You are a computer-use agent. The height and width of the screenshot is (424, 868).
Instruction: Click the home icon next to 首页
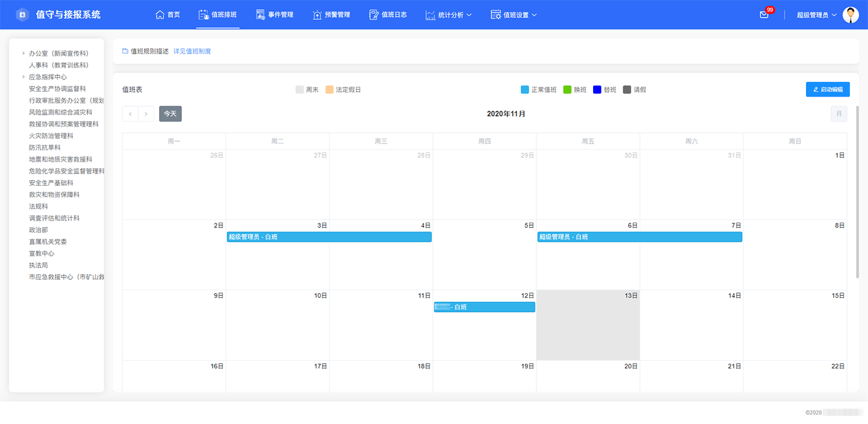pyautogui.click(x=160, y=14)
